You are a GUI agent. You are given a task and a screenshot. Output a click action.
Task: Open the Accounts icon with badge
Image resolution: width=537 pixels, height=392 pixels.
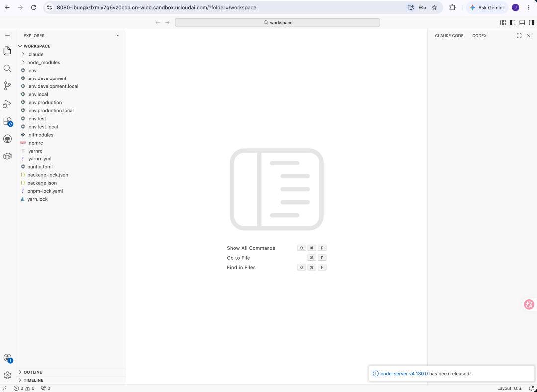[7, 358]
